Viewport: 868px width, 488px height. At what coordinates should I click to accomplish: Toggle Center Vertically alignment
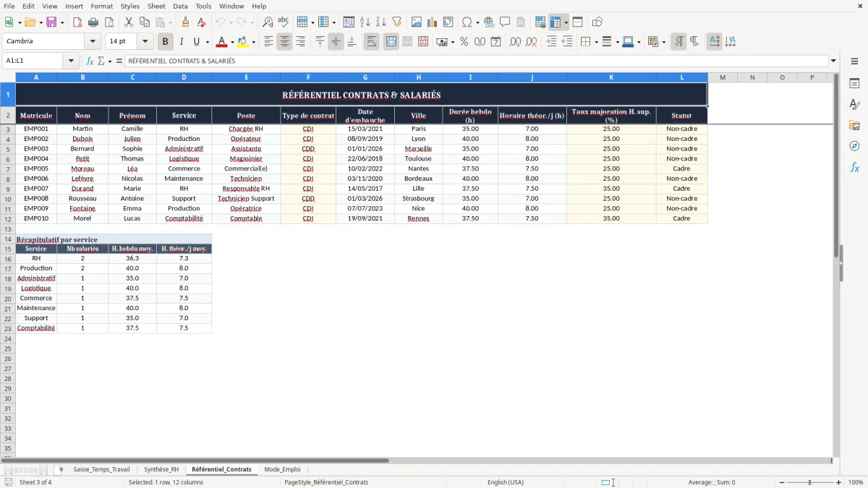coord(336,42)
